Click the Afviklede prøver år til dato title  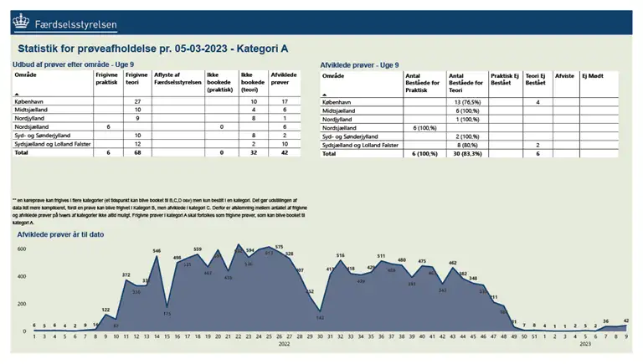click(60, 233)
